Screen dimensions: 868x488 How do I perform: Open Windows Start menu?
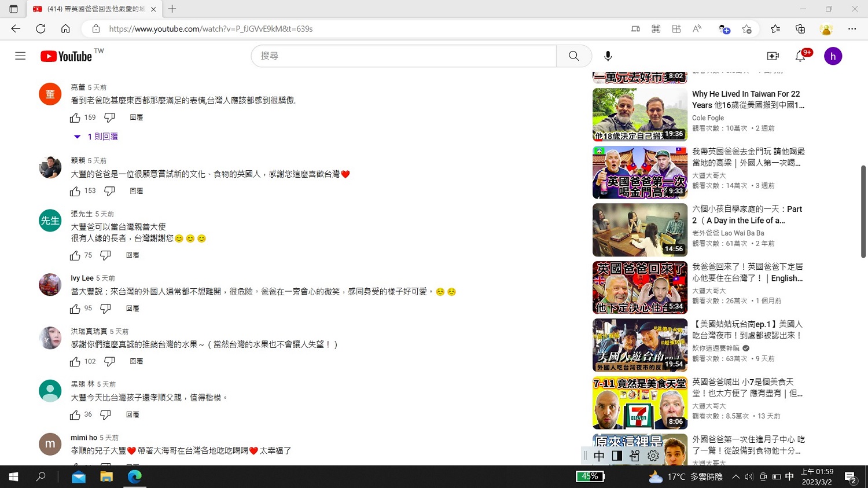(x=13, y=476)
